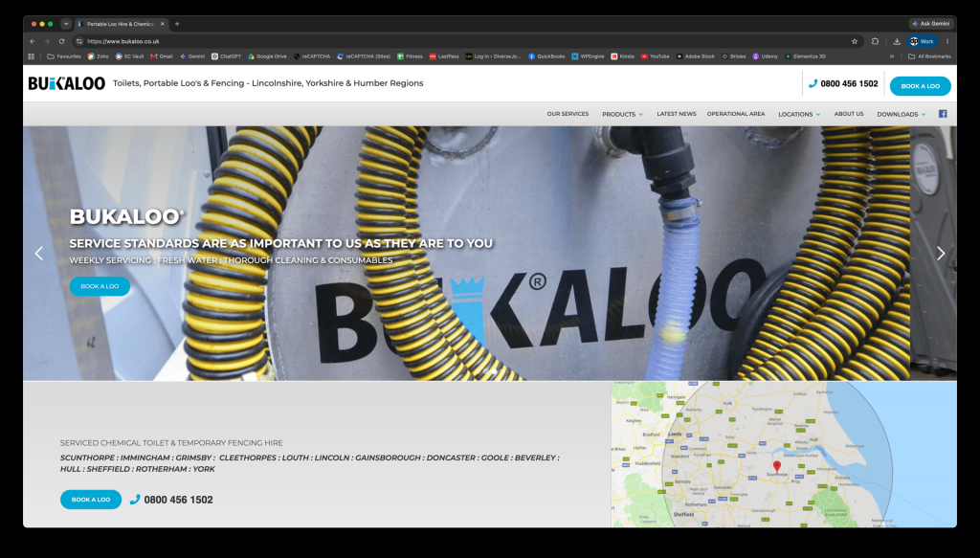
Task: Open the Adobe Stock bookmark
Action: [695, 56]
